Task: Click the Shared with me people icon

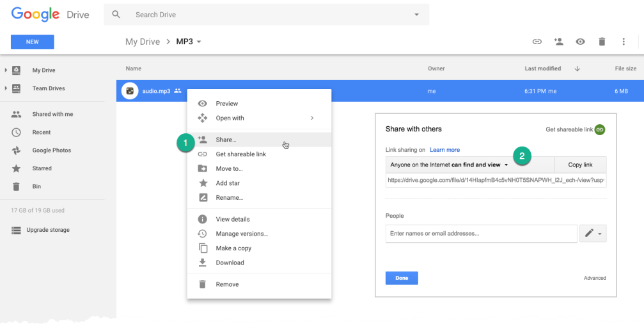Action: pos(16,115)
